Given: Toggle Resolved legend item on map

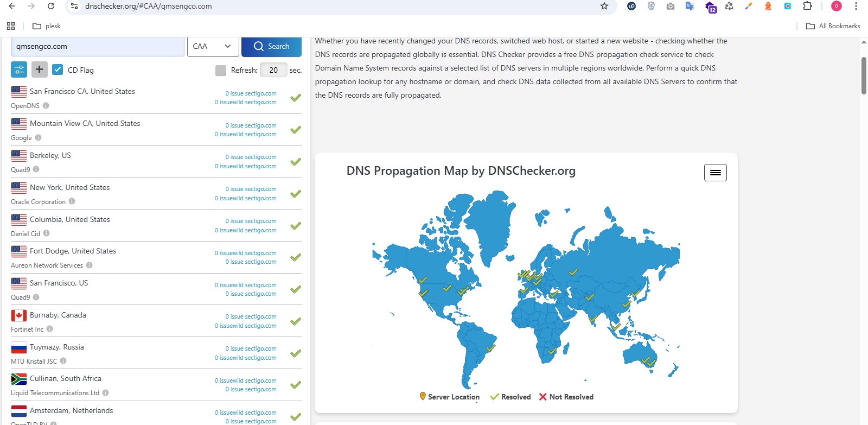Looking at the screenshot, I should (510, 397).
